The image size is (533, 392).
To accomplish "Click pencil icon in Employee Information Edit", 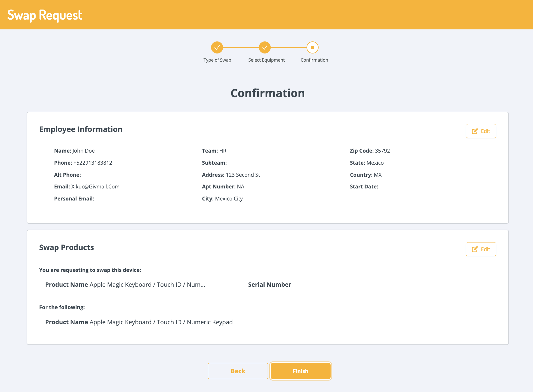I will pyautogui.click(x=475, y=131).
